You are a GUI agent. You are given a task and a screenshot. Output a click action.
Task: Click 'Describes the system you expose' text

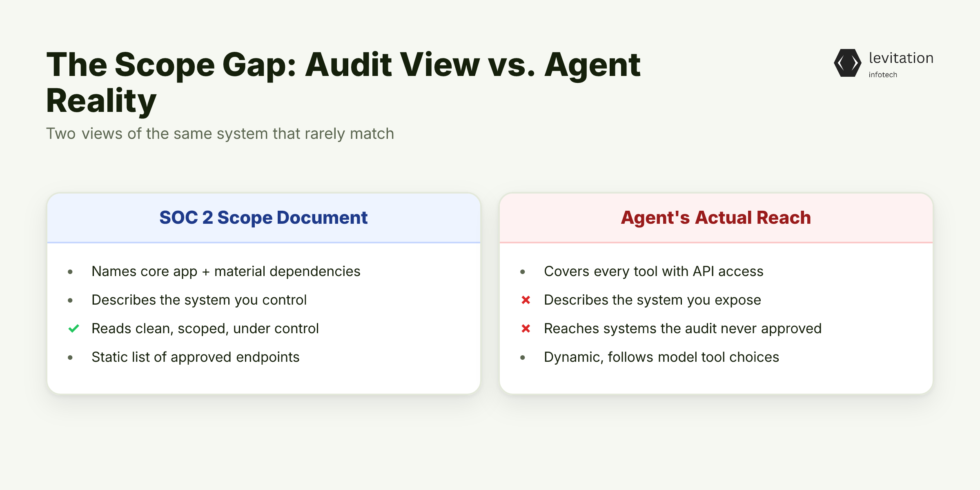[x=653, y=300]
